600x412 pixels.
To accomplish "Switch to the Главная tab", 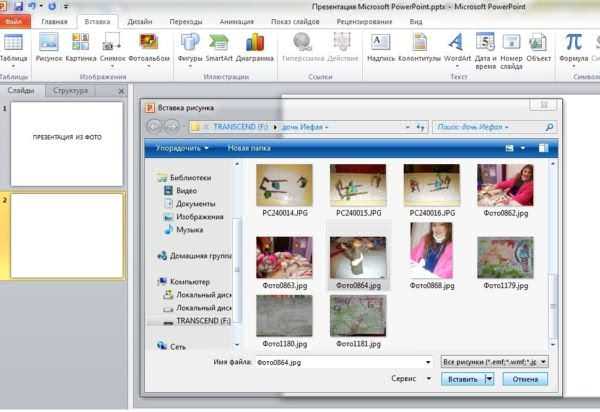I will click(54, 22).
